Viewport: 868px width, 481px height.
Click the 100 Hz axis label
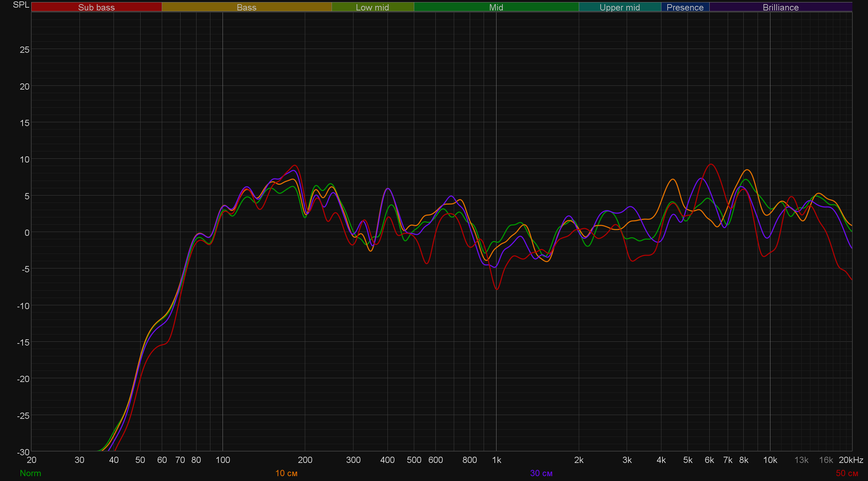click(x=223, y=460)
